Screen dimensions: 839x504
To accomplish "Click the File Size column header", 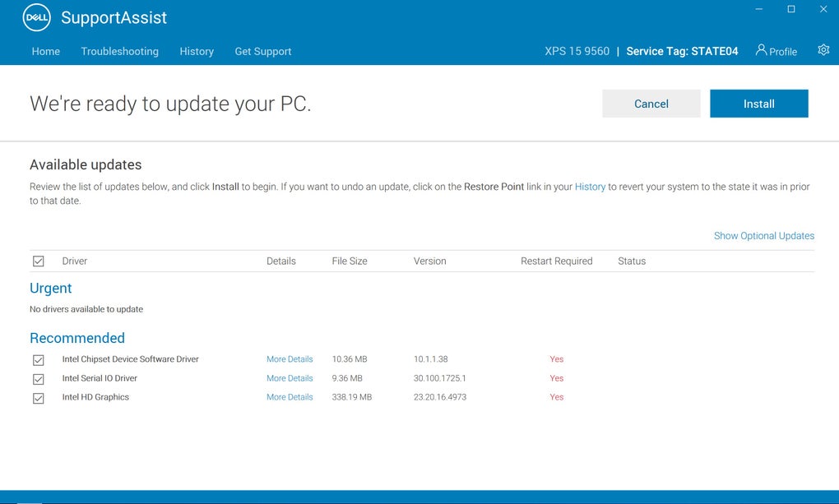I will coord(350,261).
